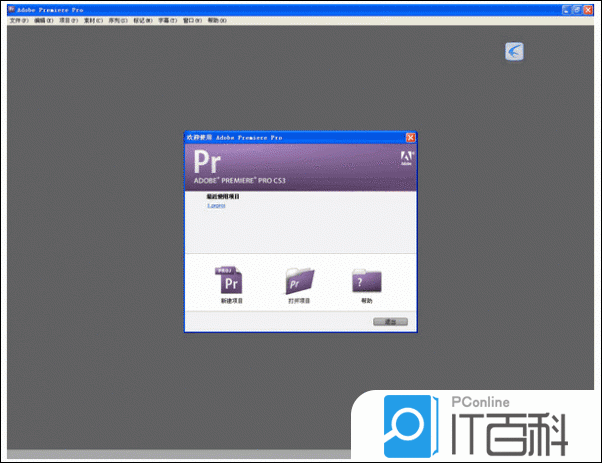
Task: Open the 编辑 (Edit) menu
Action: coord(43,20)
